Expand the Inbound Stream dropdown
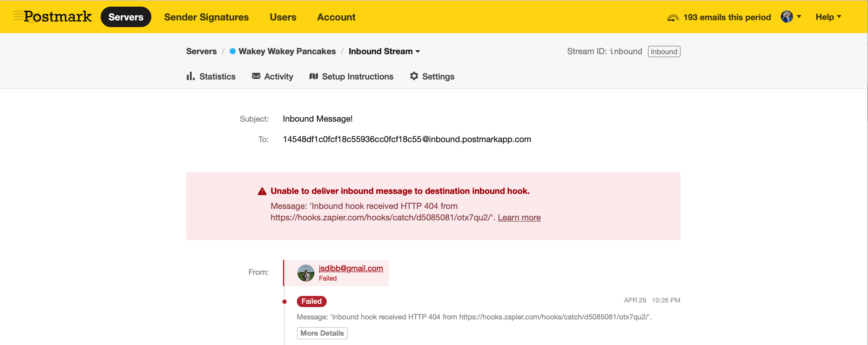This screenshot has height=345, width=868. coord(384,51)
